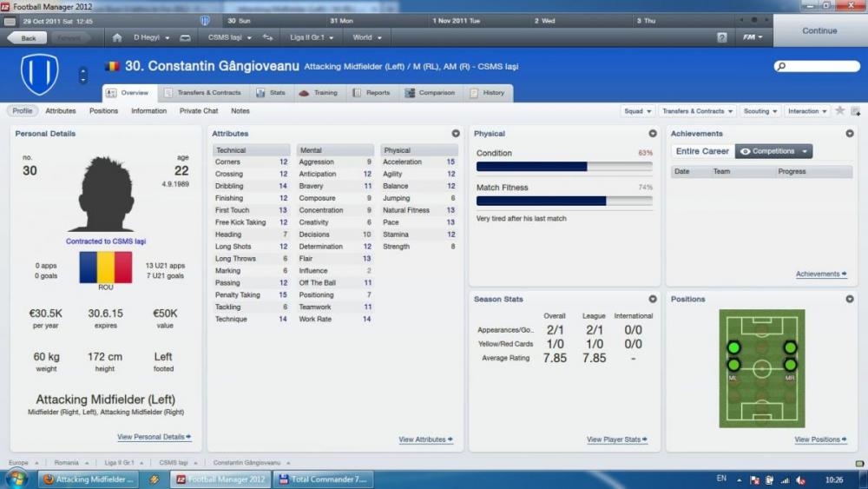868x489 pixels.
Task: Open the Physical panel options circle icon
Action: [x=653, y=134]
